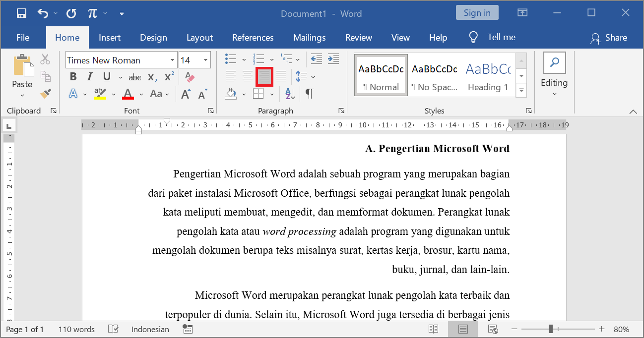Click the Tell me search box
Image resolution: width=644 pixels, height=338 pixels.
492,38
